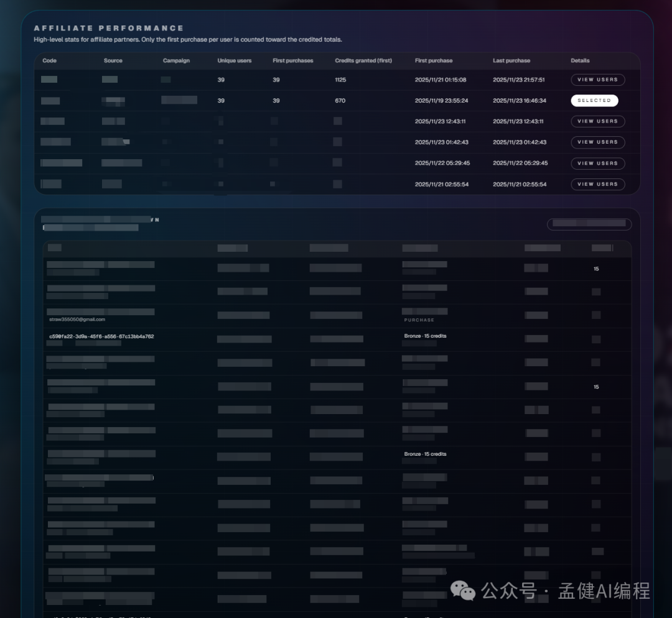Click View Users for the 1125 credits row
This screenshot has width=672, height=618.
pyautogui.click(x=597, y=80)
